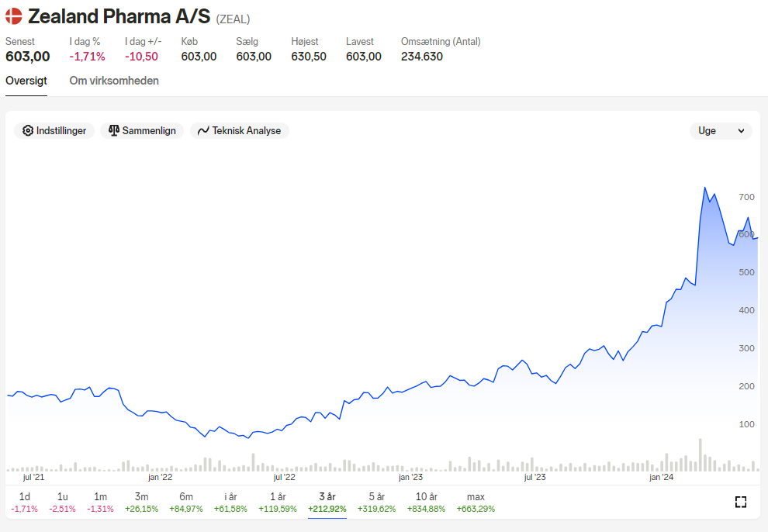Select the 1d time range

pyautogui.click(x=25, y=503)
